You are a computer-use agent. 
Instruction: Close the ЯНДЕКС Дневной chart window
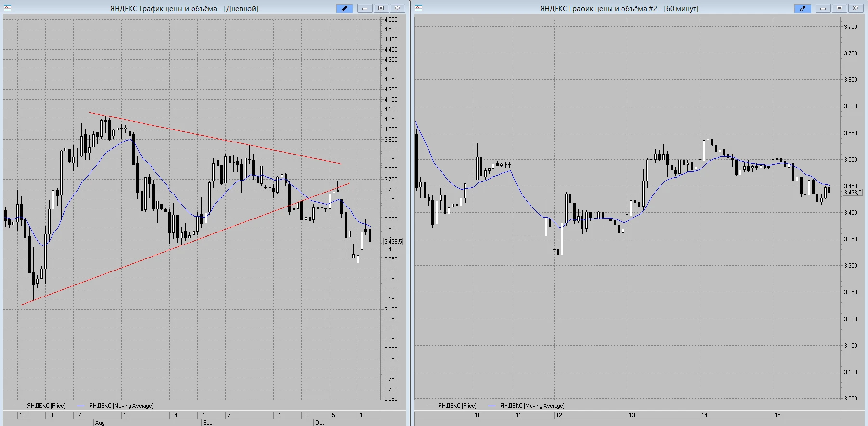(x=397, y=8)
